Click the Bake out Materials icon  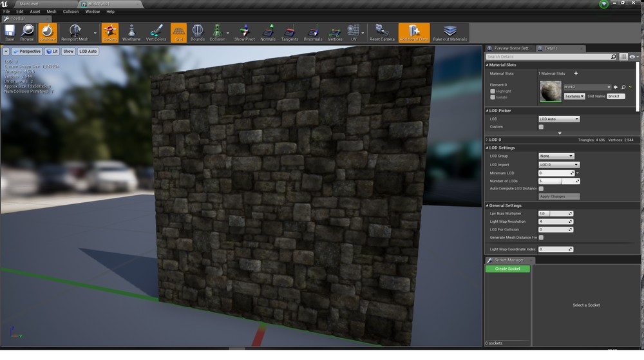[x=450, y=32]
